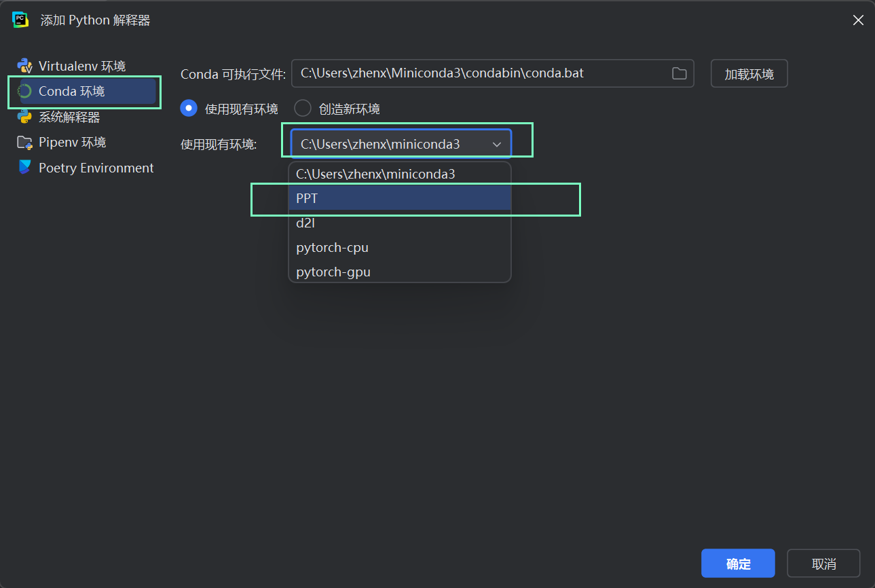Click the '使用现有环境:' field label

tap(219, 145)
